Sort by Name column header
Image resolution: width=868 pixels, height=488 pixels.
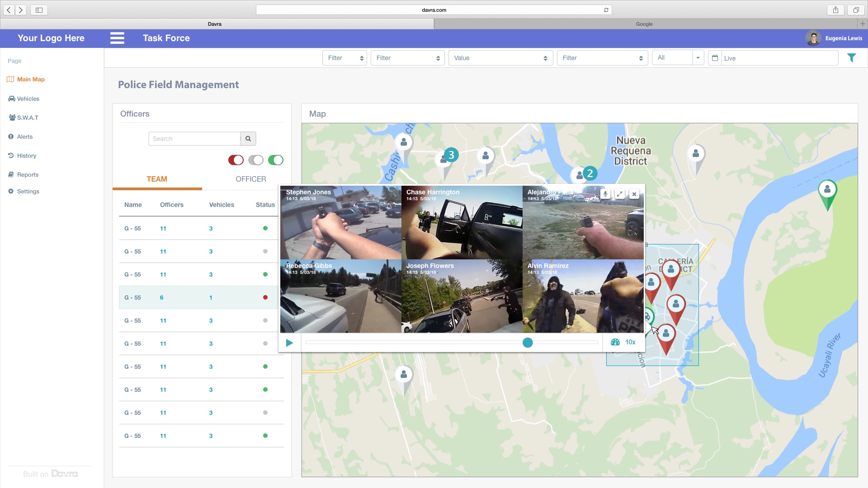pyautogui.click(x=133, y=205)
